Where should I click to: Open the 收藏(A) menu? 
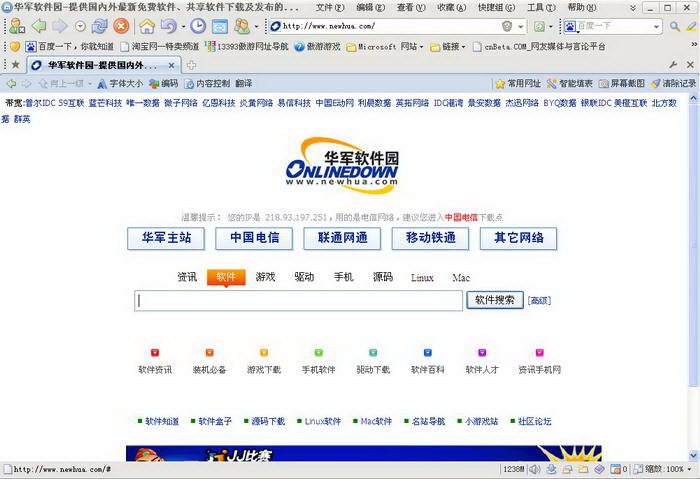(x=451, y=8)
